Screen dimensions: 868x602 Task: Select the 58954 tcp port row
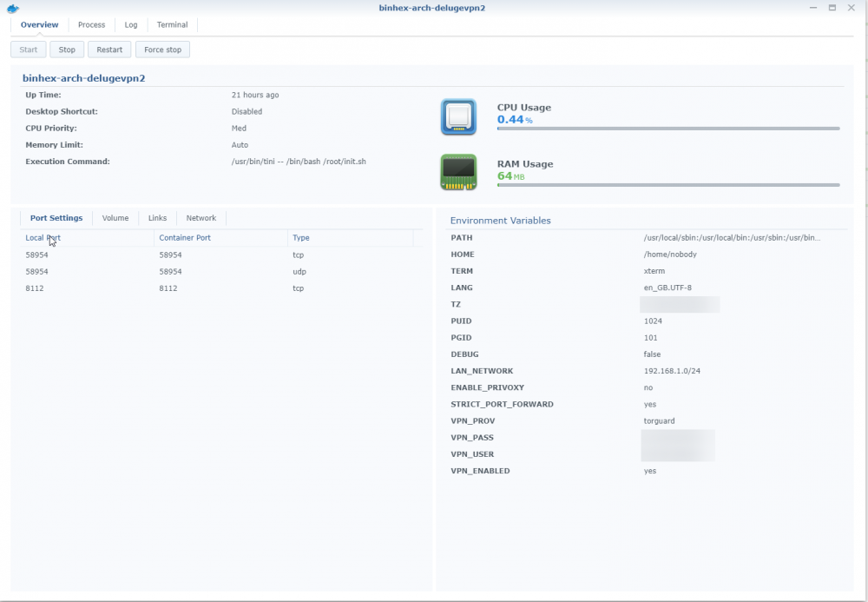[221, 255]
